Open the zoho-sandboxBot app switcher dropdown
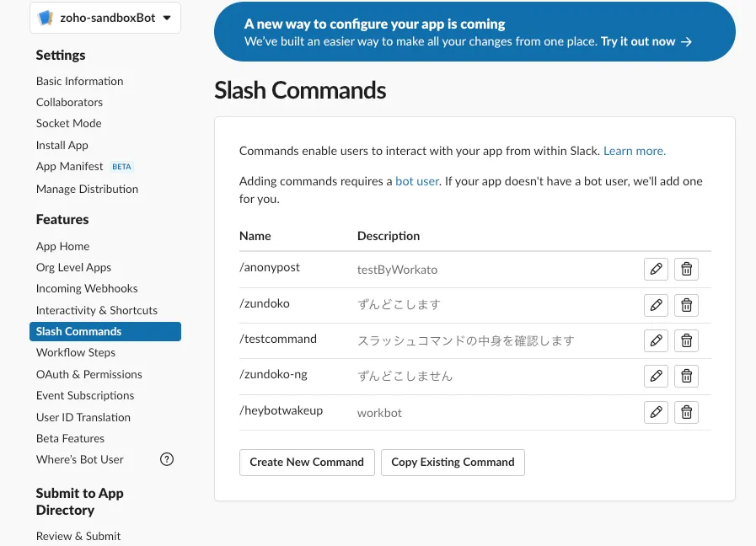This screenshot has width=756, height=546. (x=105, y=18)
